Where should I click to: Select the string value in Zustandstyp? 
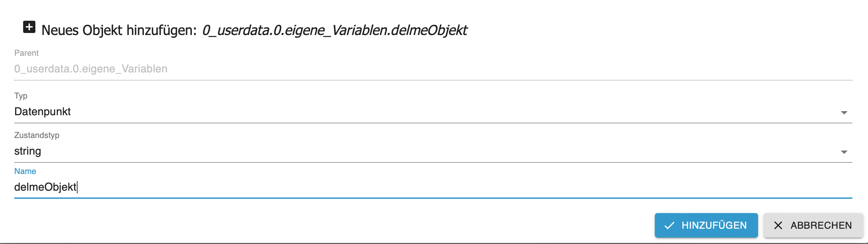click(28, 151)
